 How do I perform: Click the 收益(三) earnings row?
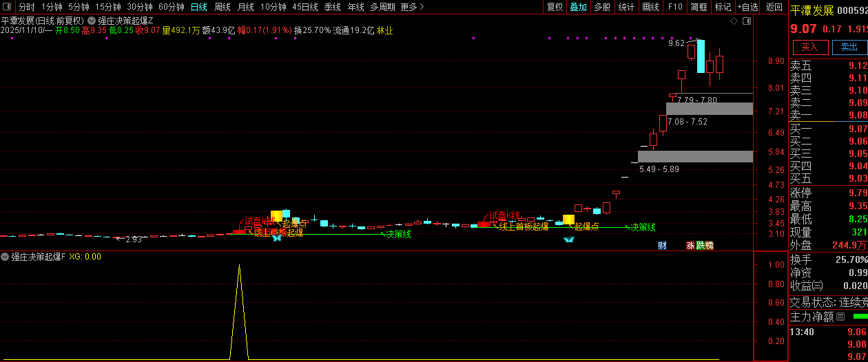tap(828, 286)
